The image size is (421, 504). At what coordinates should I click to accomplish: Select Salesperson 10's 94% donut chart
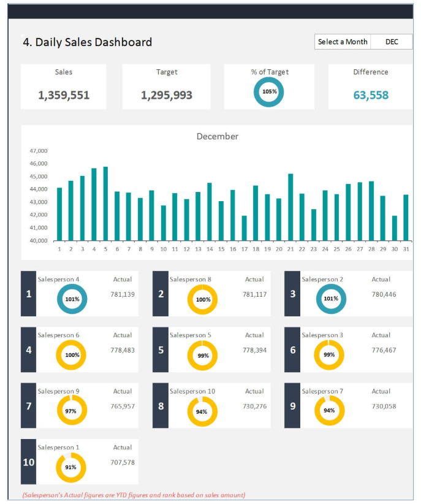click(x=202, y=411)
